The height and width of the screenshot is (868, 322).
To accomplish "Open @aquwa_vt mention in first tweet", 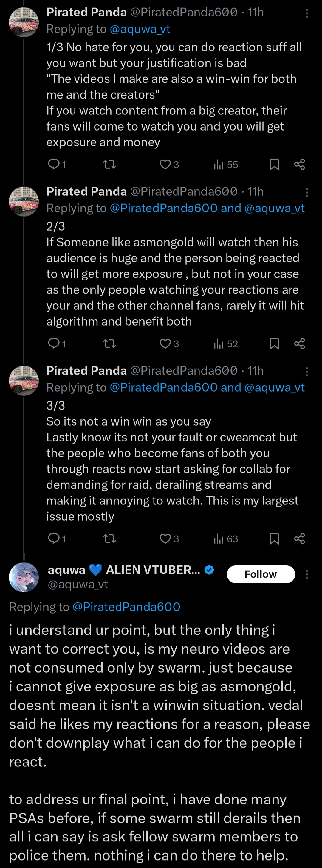I will click(x=140, y=29).
